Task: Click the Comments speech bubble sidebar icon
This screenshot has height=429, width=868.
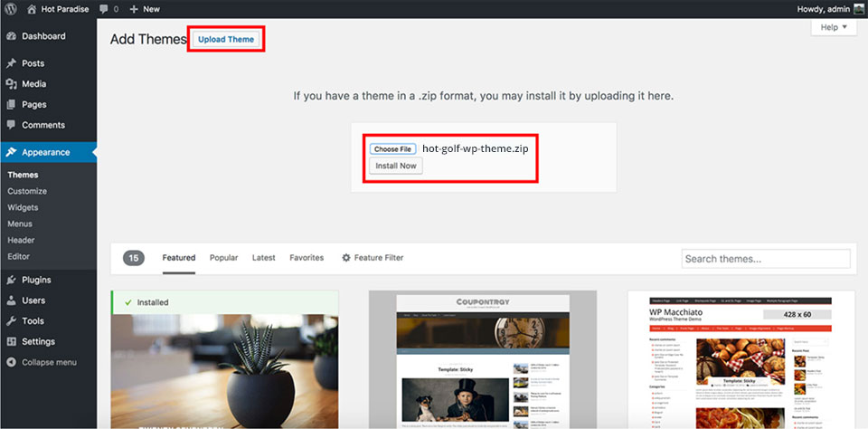Action: 11,125
